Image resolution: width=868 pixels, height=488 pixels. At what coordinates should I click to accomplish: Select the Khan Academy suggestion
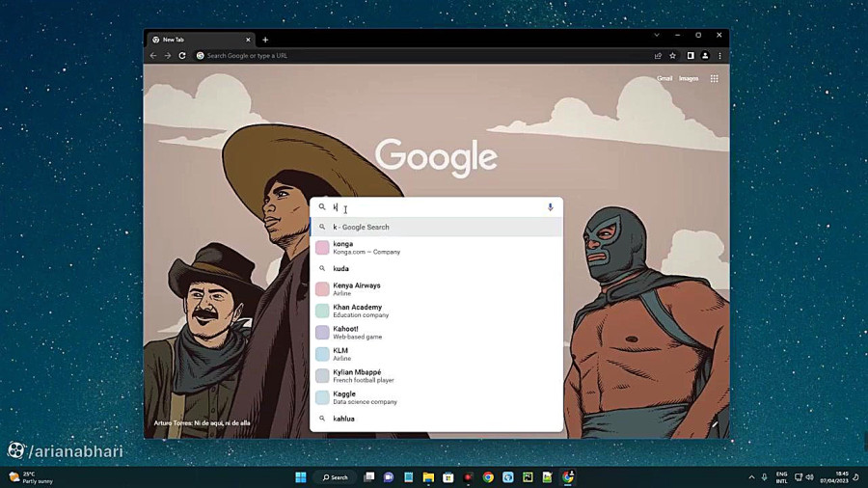click(436, 311)
